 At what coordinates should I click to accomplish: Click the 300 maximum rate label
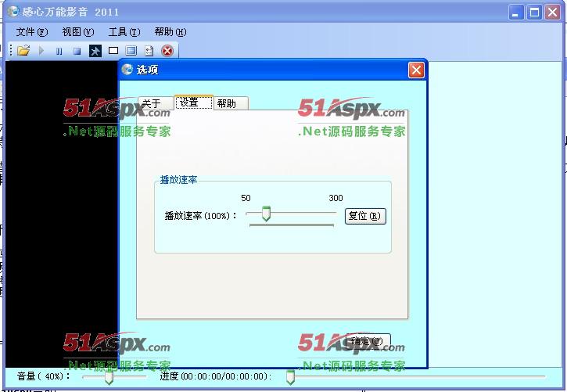[x=336, y=198]
